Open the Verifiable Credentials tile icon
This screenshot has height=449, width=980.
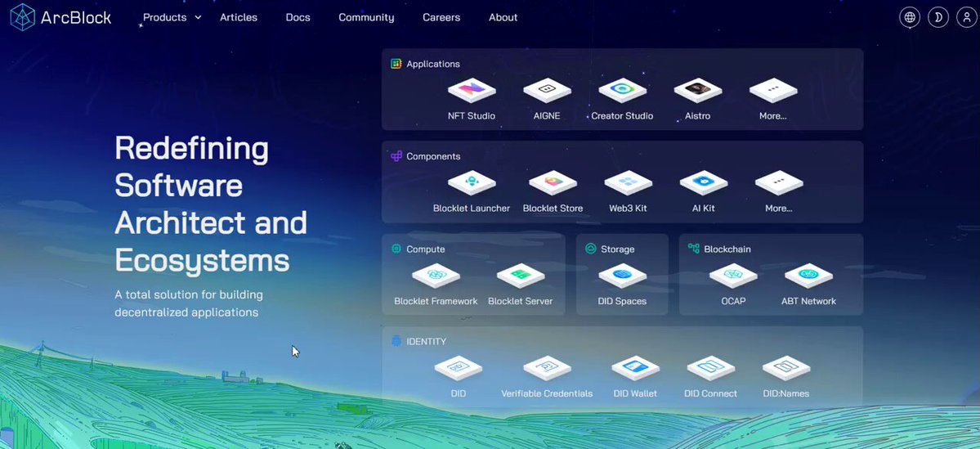coord(547,368)
